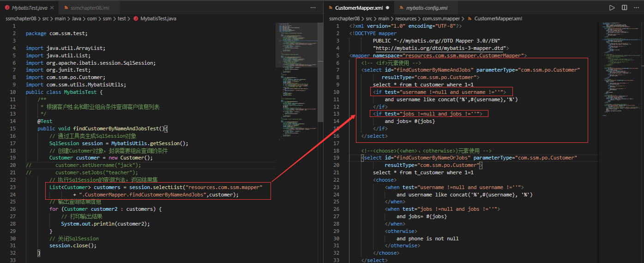Click the file icon on the ssmchapter08.iml tab
Screen dimensions: 644x263
point(66,8)
